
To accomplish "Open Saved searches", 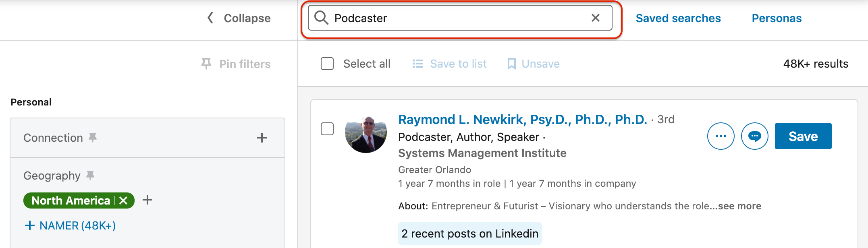I will tap(678, 18).
